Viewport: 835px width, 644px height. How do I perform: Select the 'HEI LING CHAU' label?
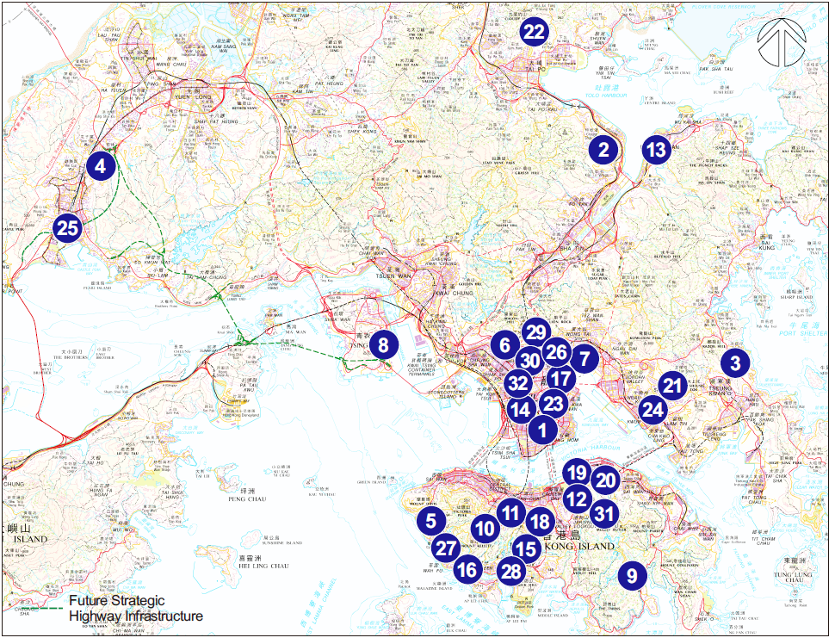pyautogui.click(x=263, y=566)
